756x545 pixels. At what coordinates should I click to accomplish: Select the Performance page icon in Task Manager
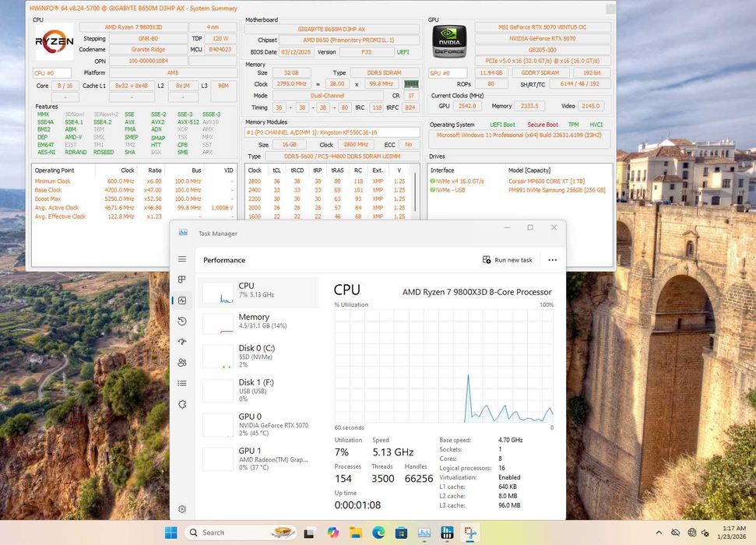point(182,301)
